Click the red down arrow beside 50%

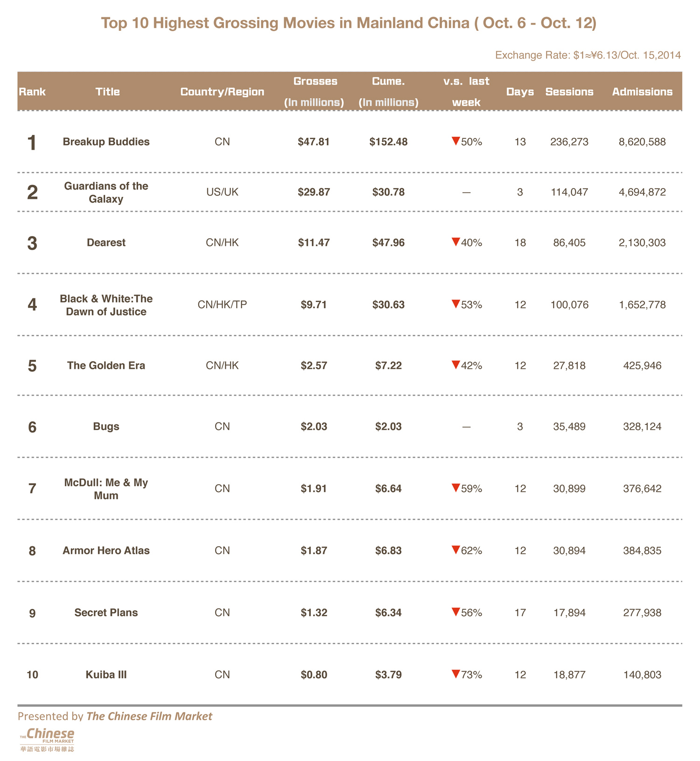click(x=456, y=141)
